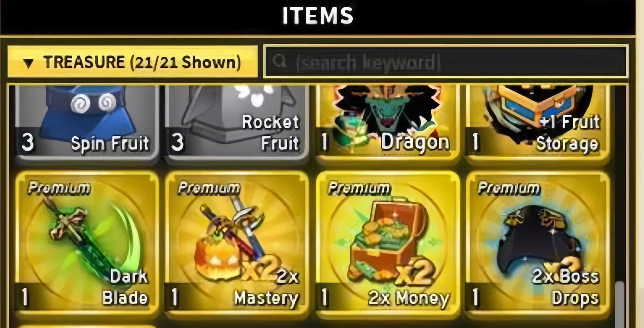Click the Premium label on Dark Blade
Screen dimensions: 644x328
coord(59,188)
